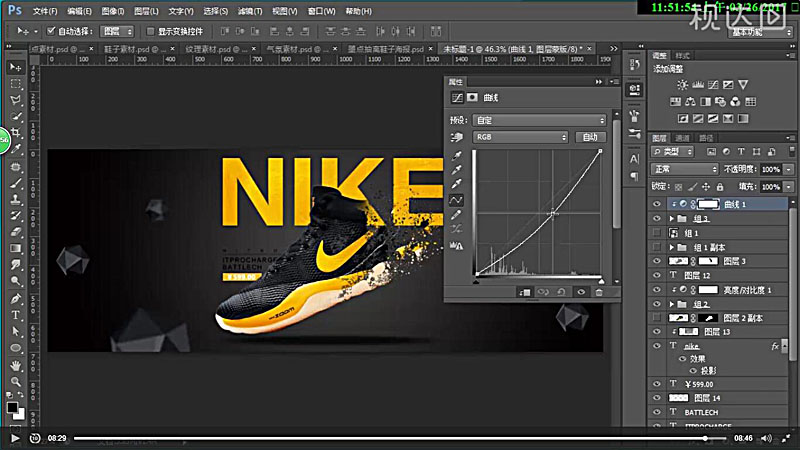Toggle visibility of BATTLECH layer
This screenshot has height=450, width=800.
657,412
